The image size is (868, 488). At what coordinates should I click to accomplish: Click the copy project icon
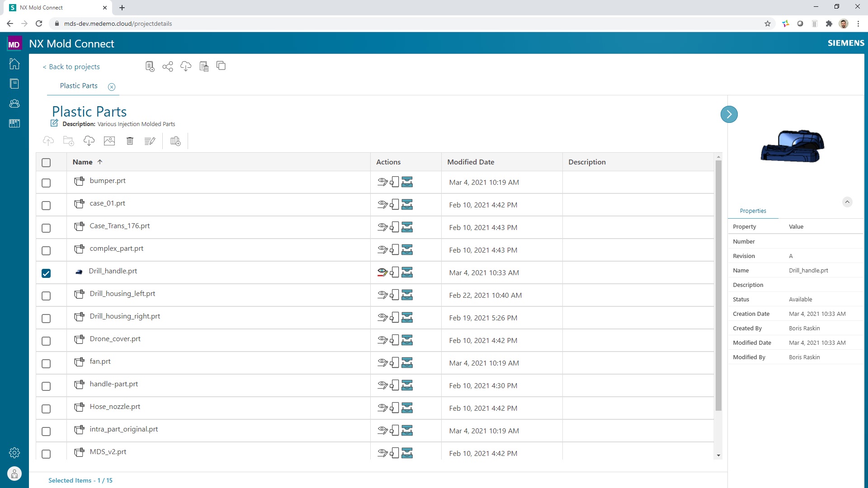coord(221,66)
